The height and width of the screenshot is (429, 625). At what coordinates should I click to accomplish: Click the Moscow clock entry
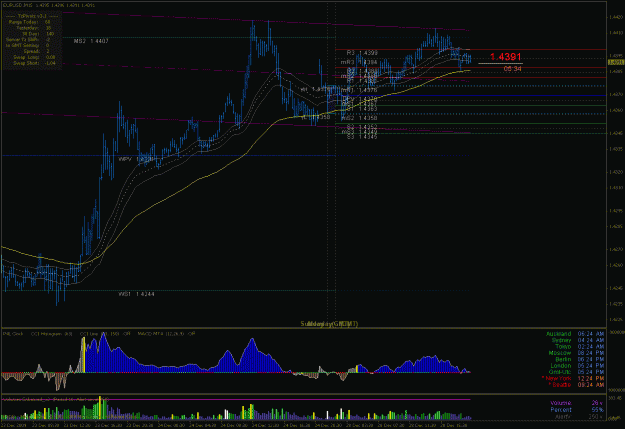point(576,353)
